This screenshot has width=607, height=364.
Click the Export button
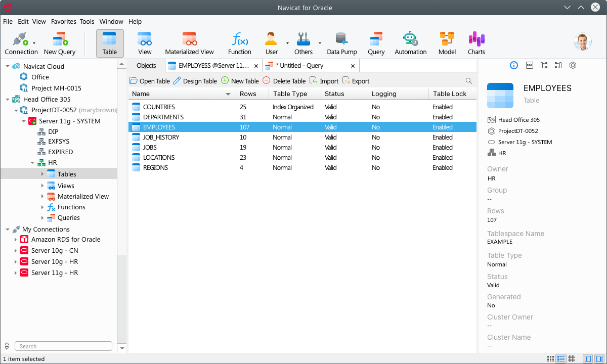click(x=356, y=81)
